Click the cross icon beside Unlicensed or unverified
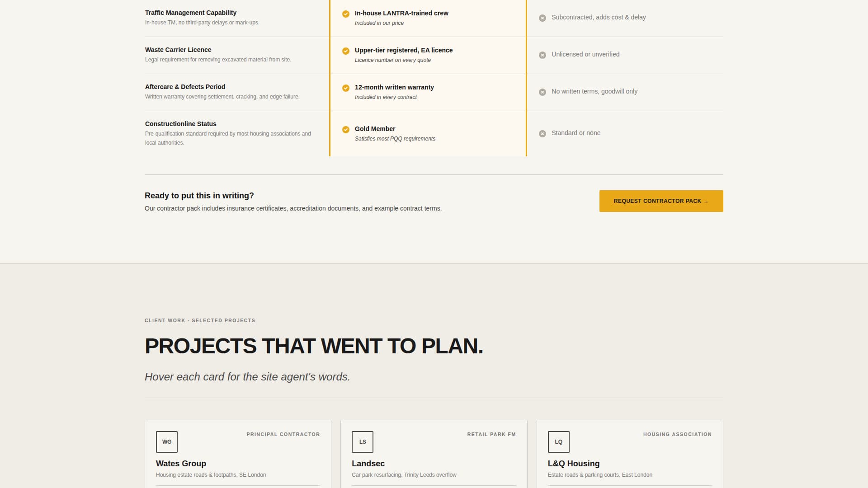Screen dimensions: 868x488 tap(542, 55)
